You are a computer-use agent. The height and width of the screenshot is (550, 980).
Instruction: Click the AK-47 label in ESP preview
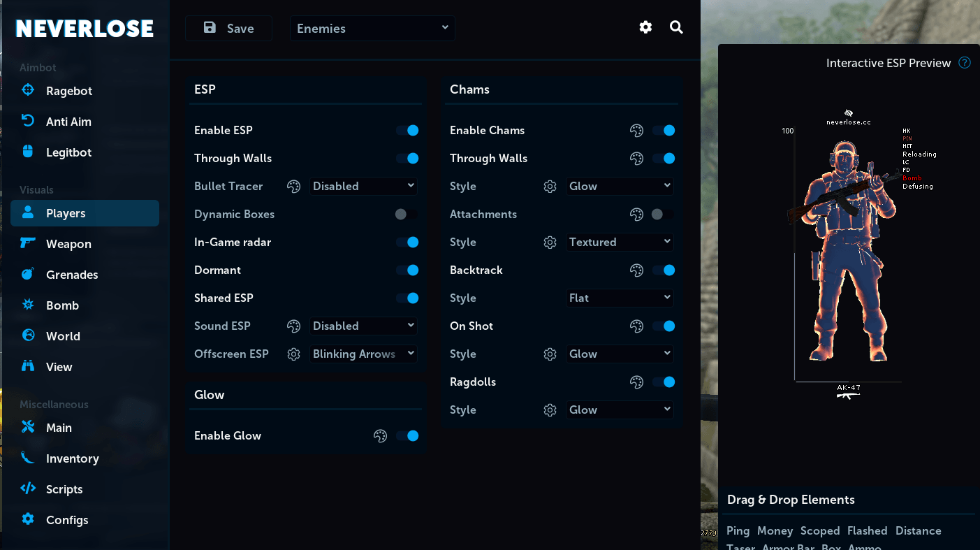point(849,388)
